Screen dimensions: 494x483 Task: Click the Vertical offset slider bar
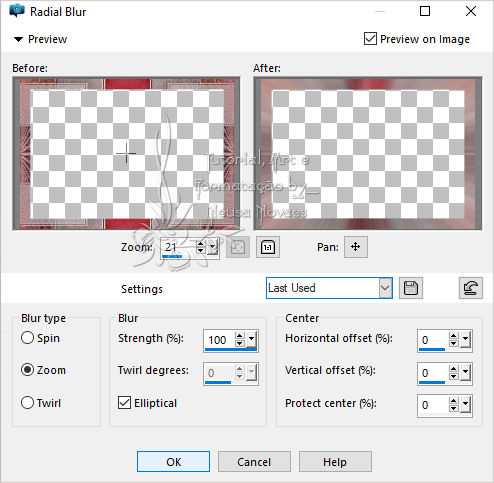tap(432, 382)
